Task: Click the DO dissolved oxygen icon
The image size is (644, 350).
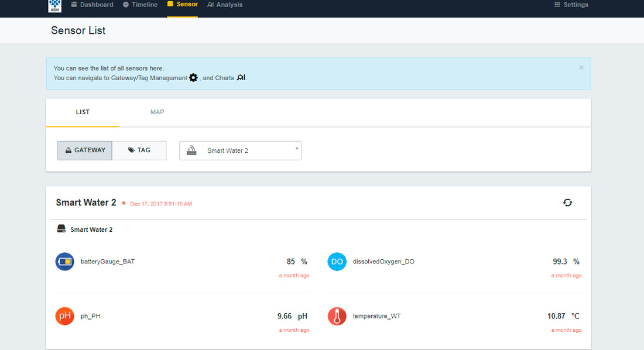Action: tap(337, 262)
